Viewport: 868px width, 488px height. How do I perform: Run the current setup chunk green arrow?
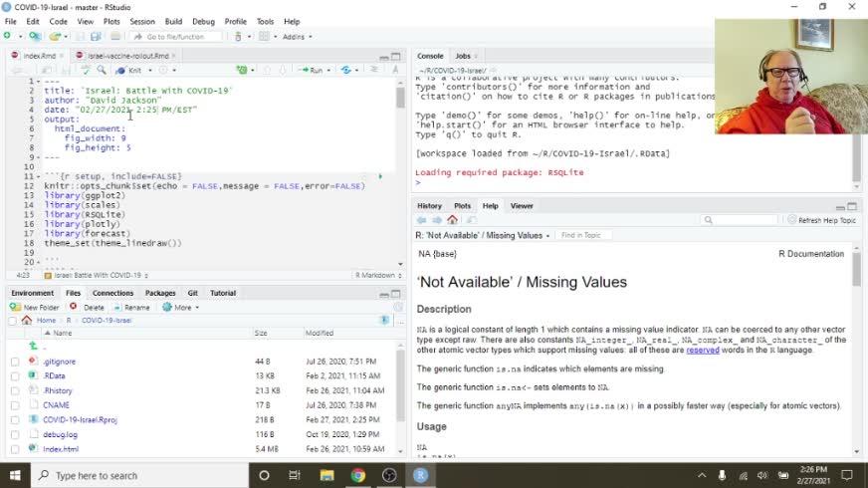pyautogui.click(x=380, y=176)
